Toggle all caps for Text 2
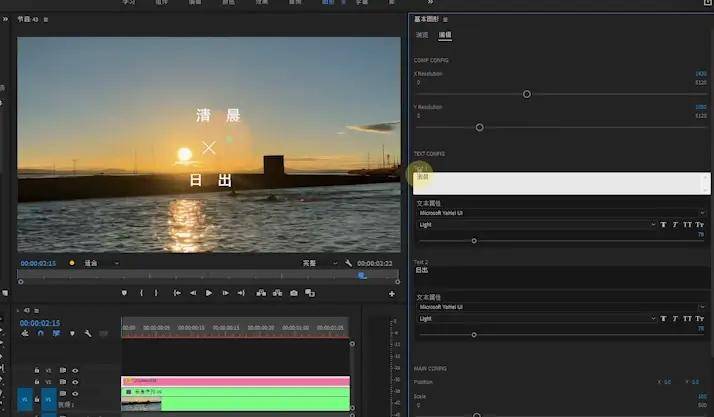The width and height of the screenshot is (714, 417). [687, 319]
